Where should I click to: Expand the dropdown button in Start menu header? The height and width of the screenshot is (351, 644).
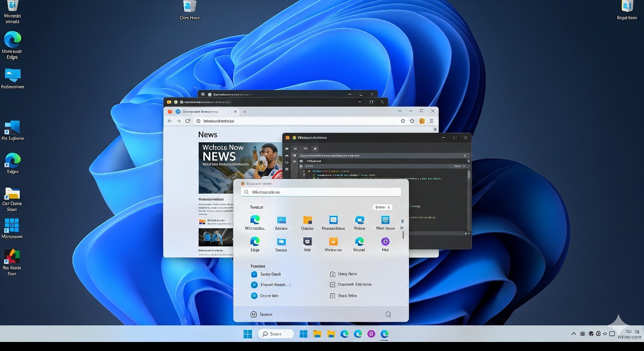(x=382, y=207)
